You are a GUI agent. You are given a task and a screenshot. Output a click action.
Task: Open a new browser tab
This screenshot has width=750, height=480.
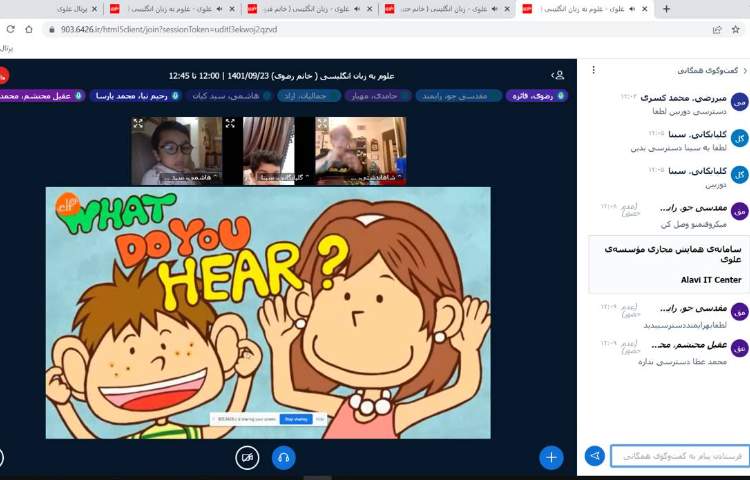point(667,9)
